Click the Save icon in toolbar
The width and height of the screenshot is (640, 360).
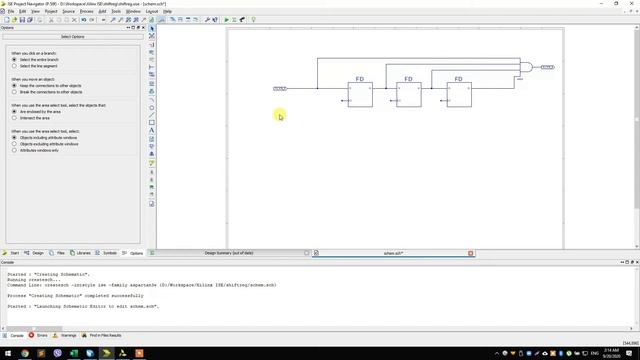pos(22,20)
